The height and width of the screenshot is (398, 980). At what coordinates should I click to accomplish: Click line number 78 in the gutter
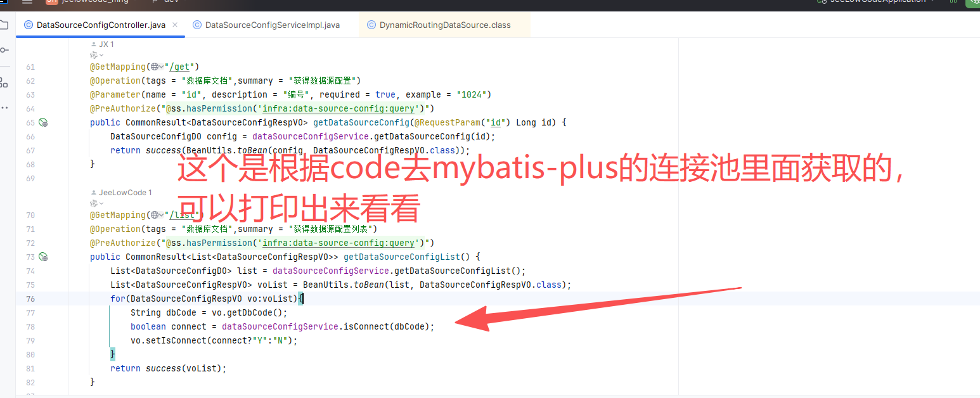coord(30,326)
